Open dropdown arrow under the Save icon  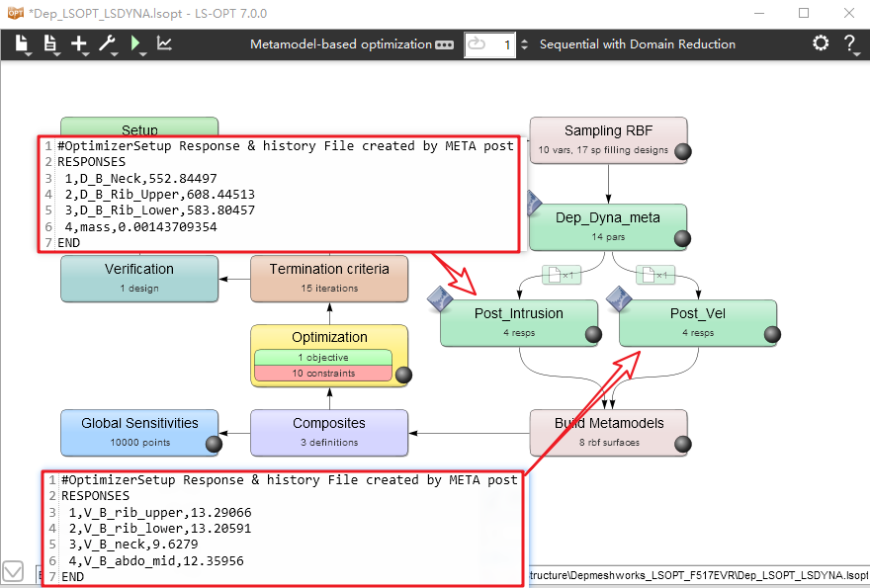[x=57, y=53]
